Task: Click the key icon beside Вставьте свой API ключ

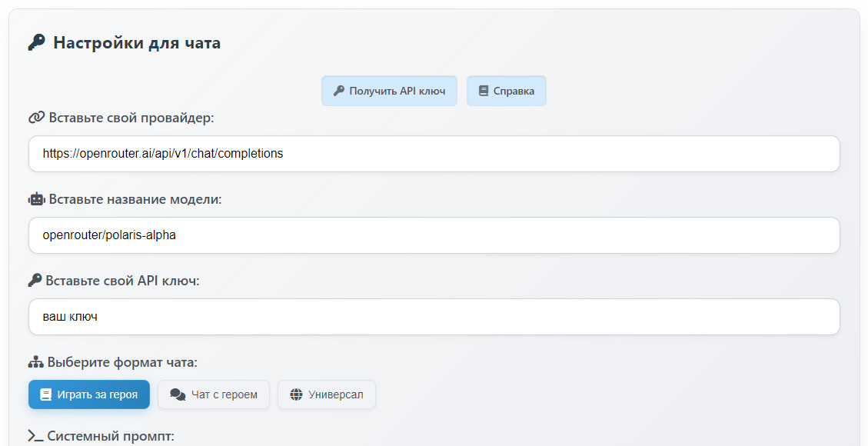Action: point(35,281)
